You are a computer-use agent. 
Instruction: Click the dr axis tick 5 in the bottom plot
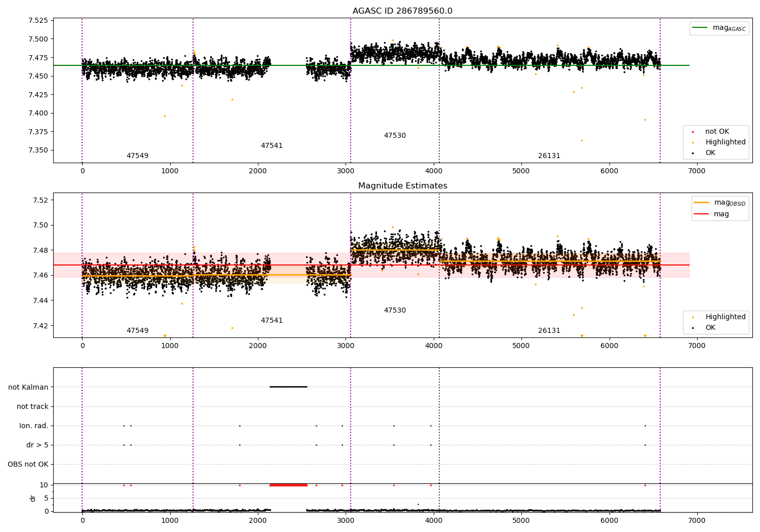[x=46, y=498]
